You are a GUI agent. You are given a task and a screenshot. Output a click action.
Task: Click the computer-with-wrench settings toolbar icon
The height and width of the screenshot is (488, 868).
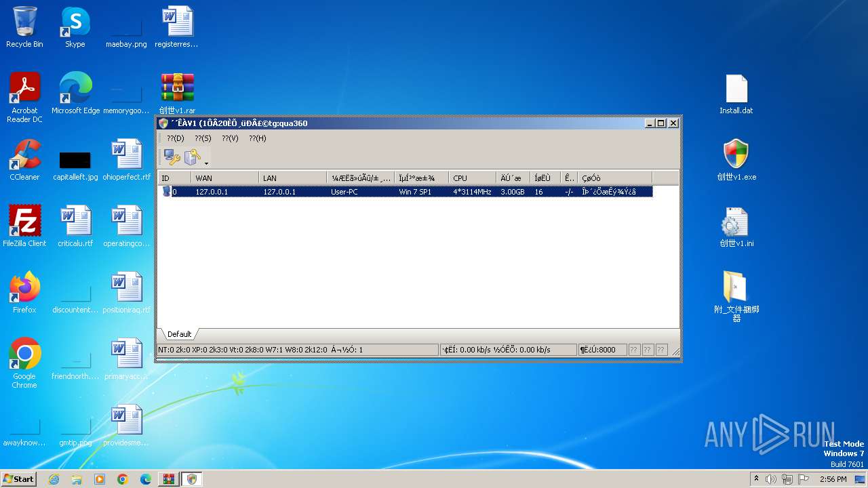point(172,158)
